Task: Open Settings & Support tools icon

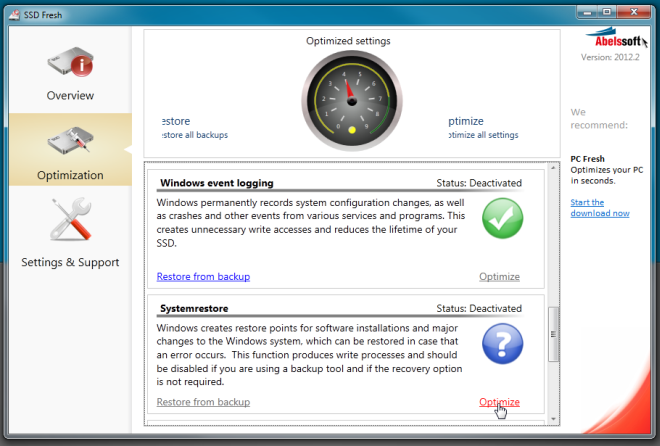Action: coord(70,219)
